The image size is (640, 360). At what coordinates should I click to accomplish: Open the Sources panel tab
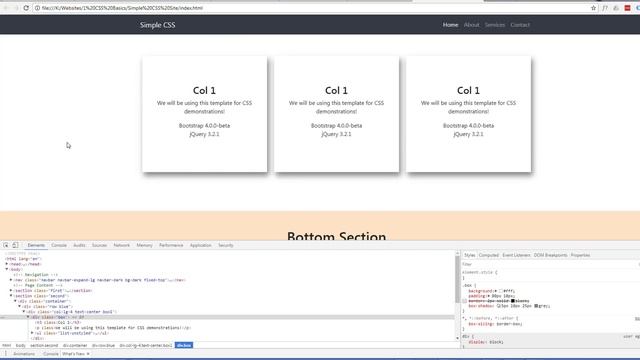(x=99, y=245)
